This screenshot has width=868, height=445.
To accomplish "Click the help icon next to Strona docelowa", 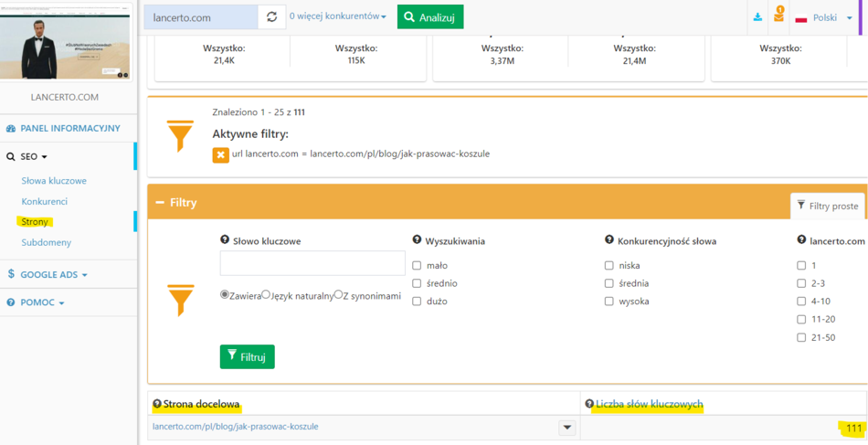I will pos(157,404).
